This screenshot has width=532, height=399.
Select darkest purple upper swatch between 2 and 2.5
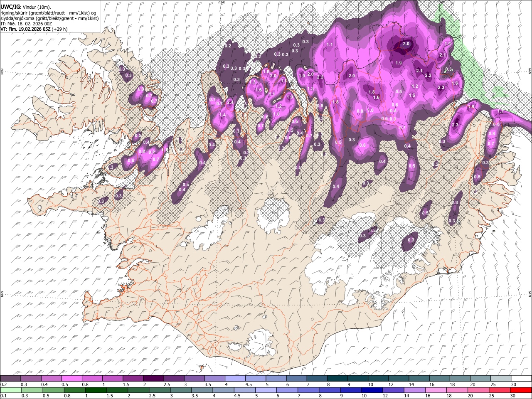click(153, 378)
